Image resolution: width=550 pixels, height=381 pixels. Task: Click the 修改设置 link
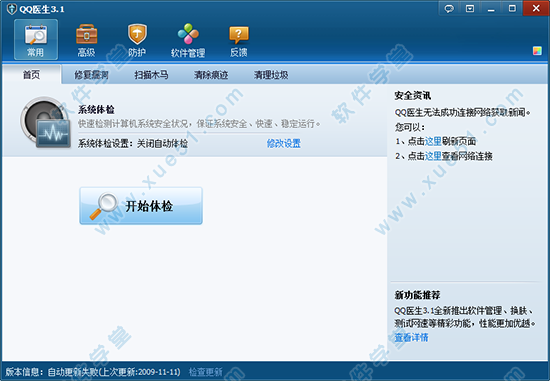tap(284, 143)
